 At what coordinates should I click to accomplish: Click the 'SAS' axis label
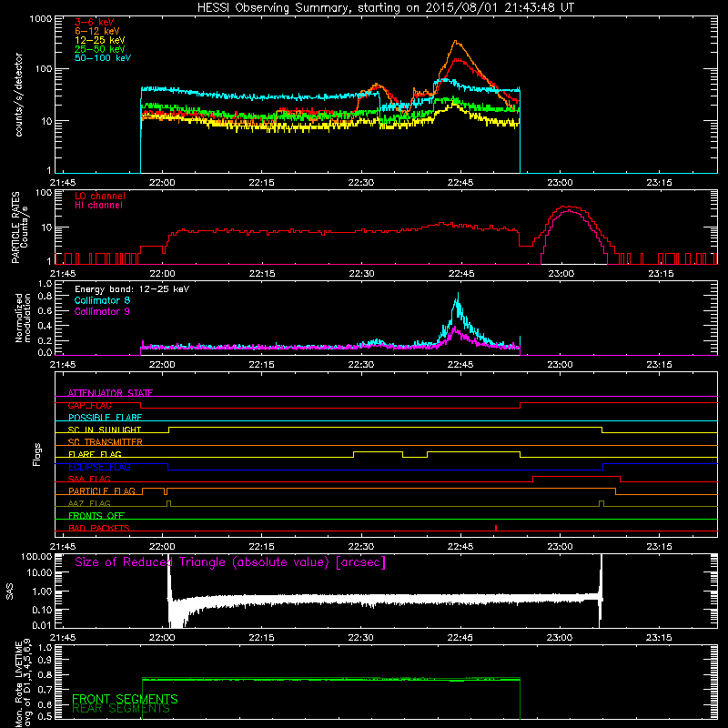point(9,591)
